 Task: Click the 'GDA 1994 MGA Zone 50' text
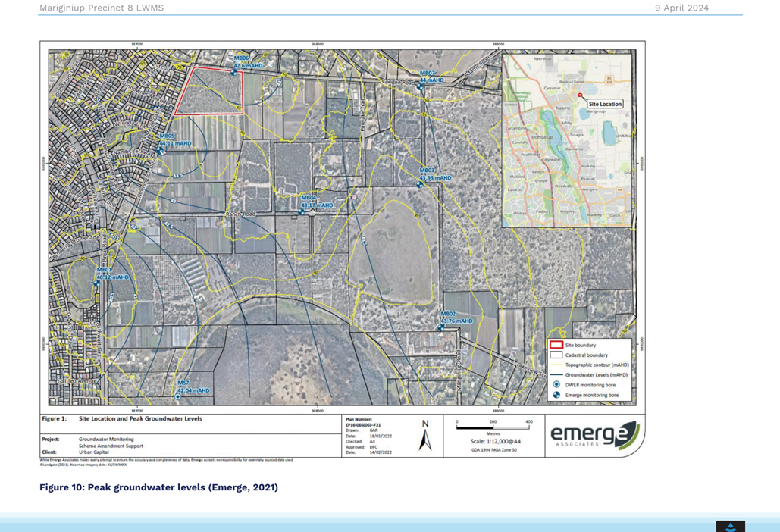click(494, 450)
